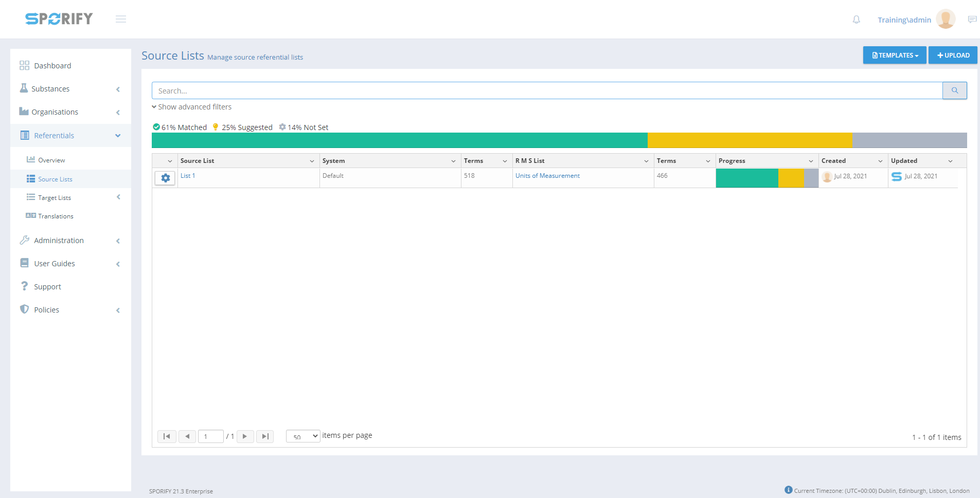Open Translations in sidebar
The height and width of the screenshot is (498, 980).
point(56,216)
